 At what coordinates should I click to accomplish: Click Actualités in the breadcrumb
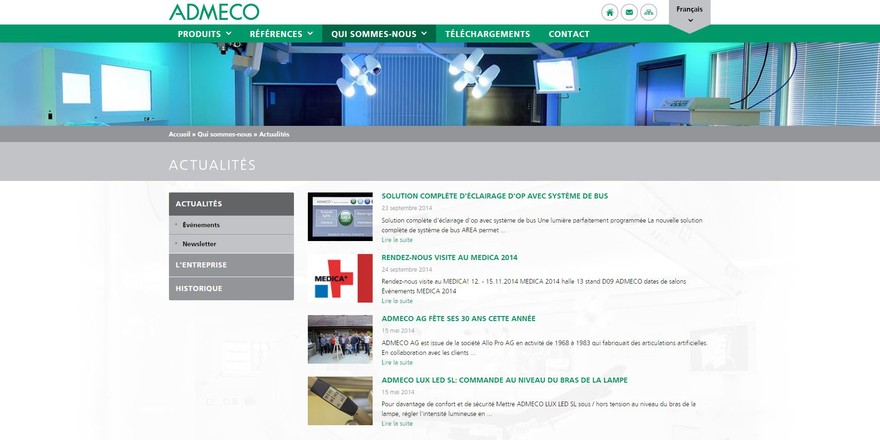[274, 135]
